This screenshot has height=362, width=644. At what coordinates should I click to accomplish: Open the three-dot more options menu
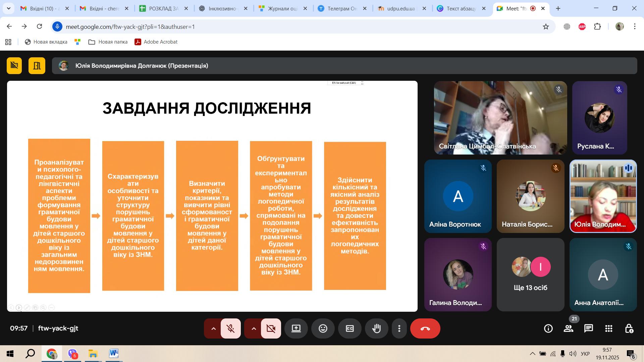tap(399, 328)
